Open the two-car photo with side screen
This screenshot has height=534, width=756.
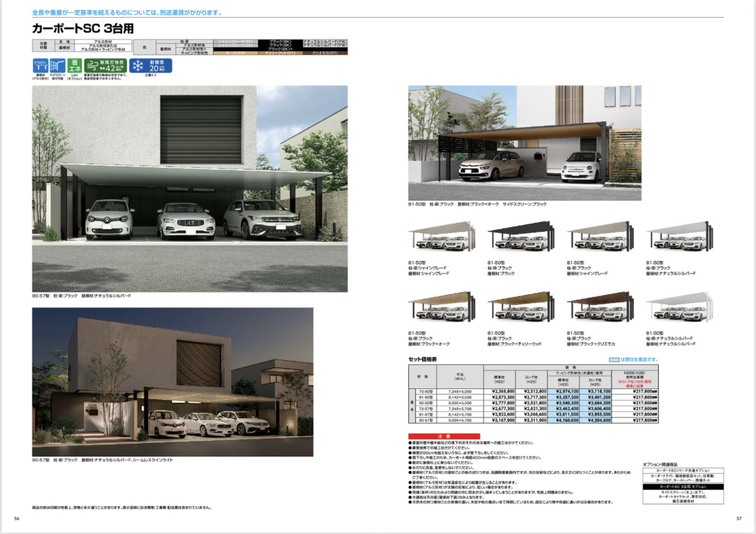pos(524,142)
